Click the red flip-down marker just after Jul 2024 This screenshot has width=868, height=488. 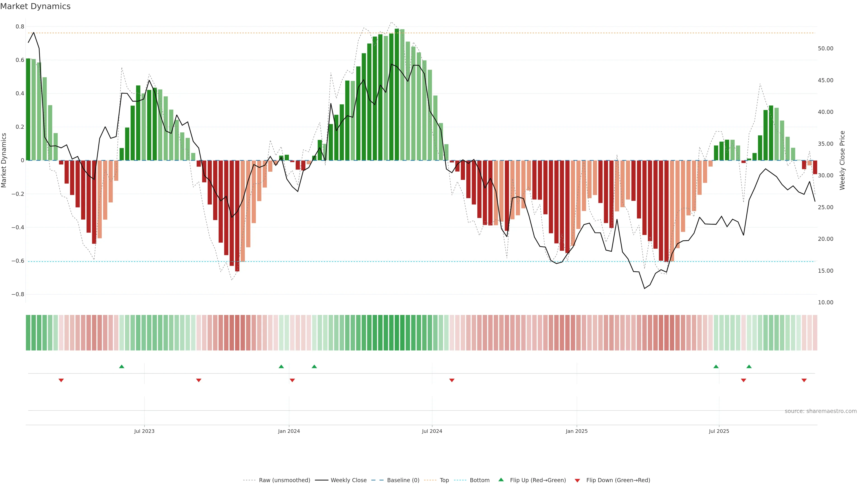point(452,380)
